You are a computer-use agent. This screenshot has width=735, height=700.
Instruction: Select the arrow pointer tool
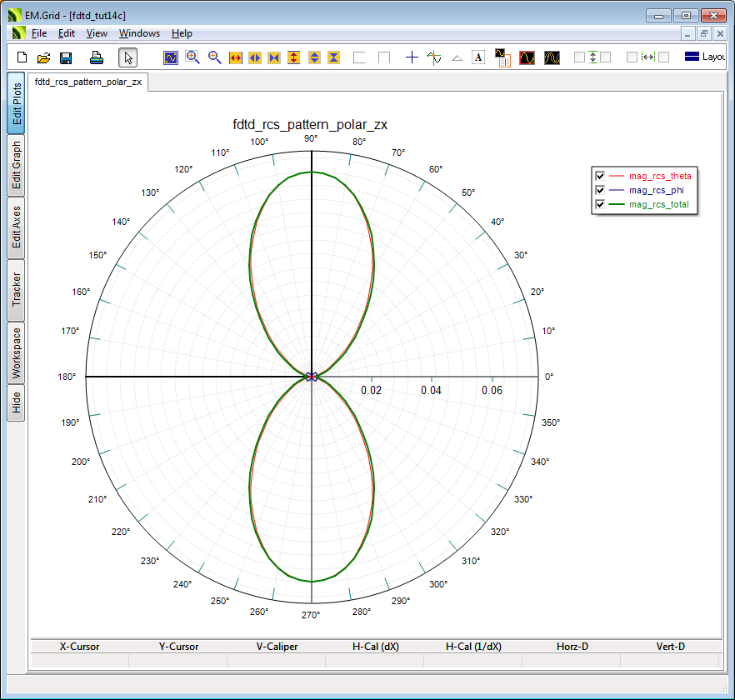coord(127,57)
